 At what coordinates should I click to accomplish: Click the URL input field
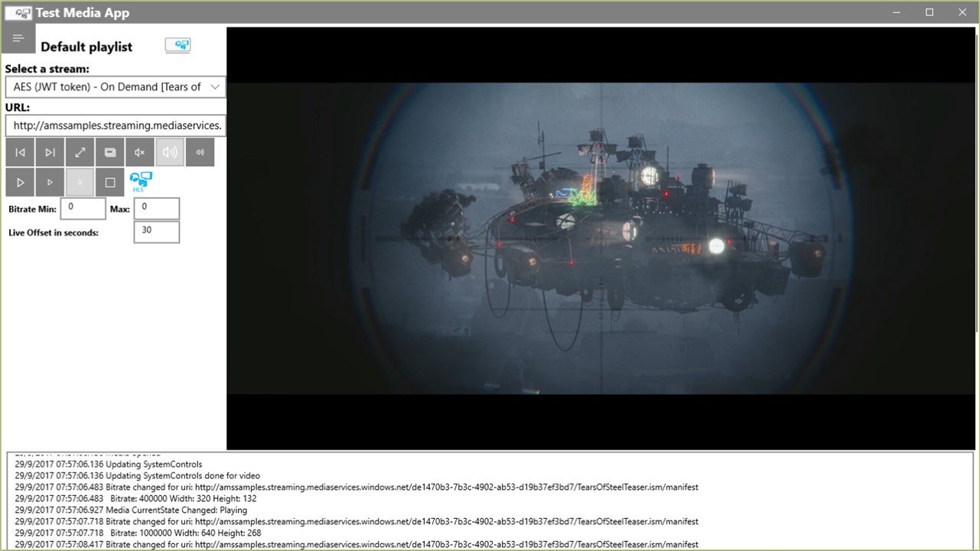pyautogui.click(x=116, y=125)
